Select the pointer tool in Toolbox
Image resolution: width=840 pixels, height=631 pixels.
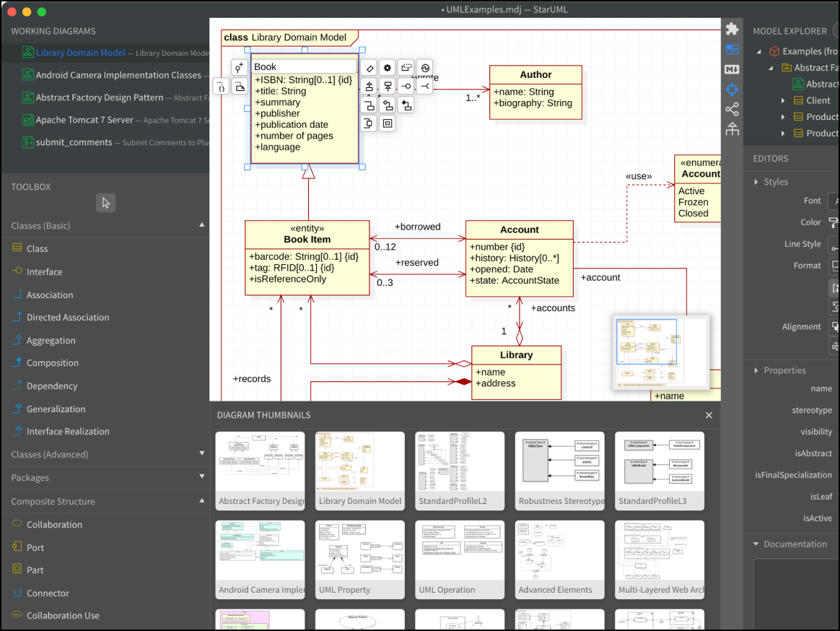click(105, 203)
